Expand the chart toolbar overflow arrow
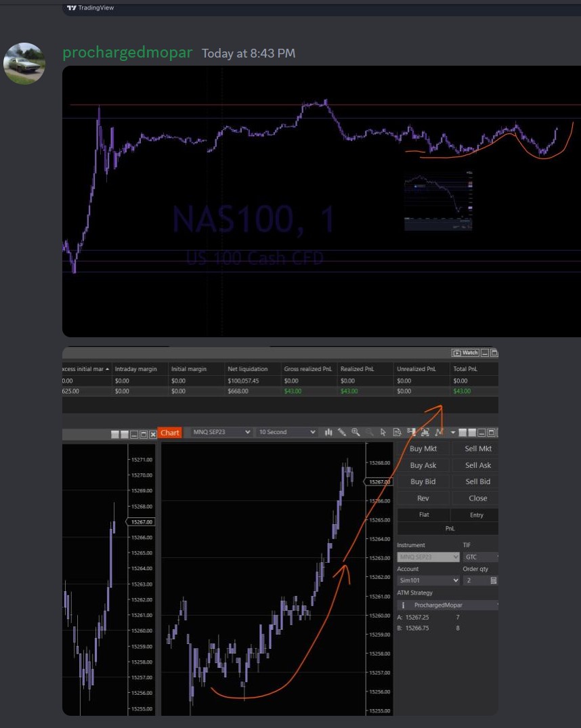 [453, 433]
